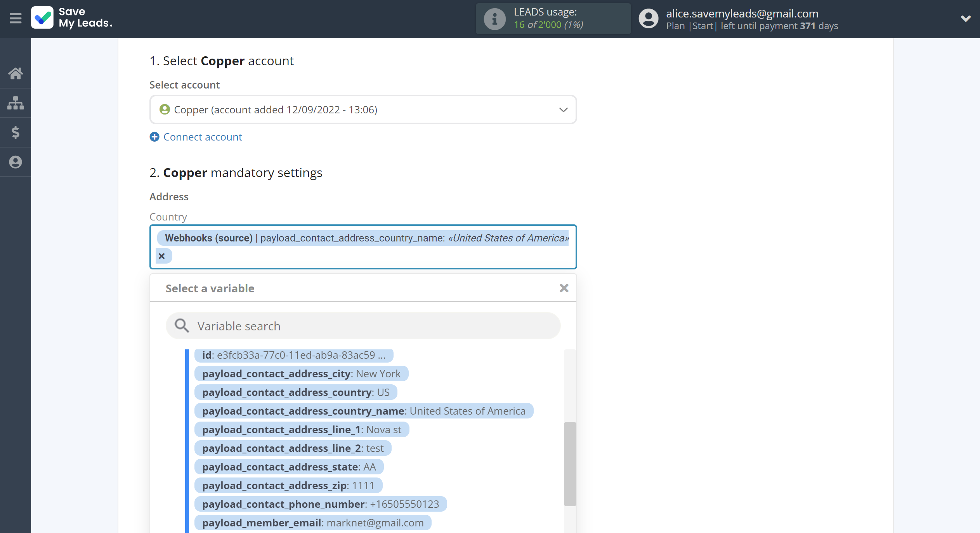The image size is (980, 533).
Task: Click the Copper account status icon
Action: point(165,109)
